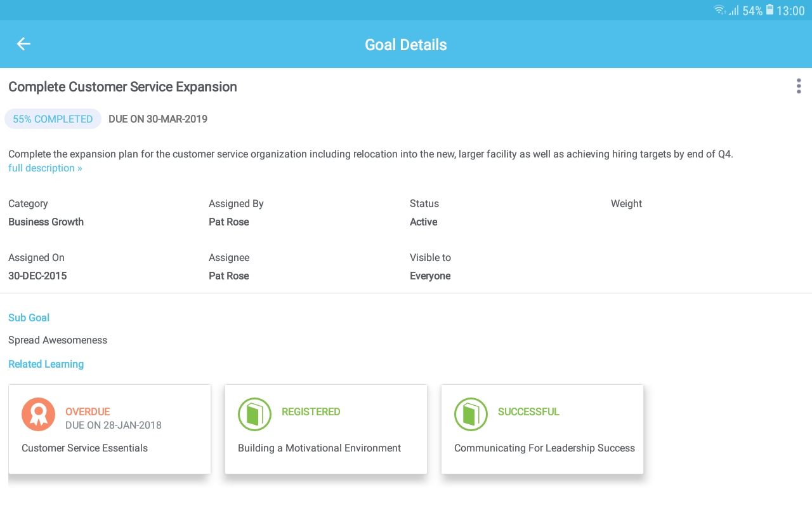Image resolution: width=812 pixels, height=508 pixels.
Task: Click the book icon on Communicating For Leadership Success
Action: click(471, 414)
